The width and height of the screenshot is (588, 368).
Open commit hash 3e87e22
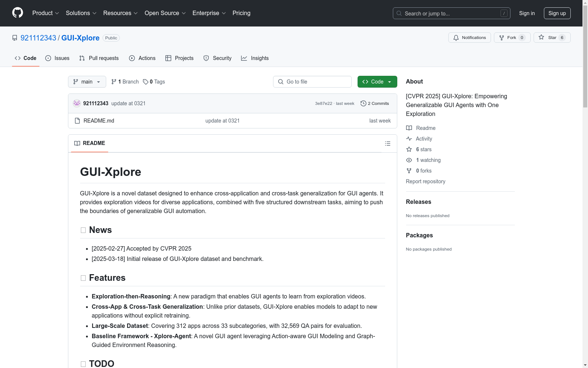[x=323, y=103]
